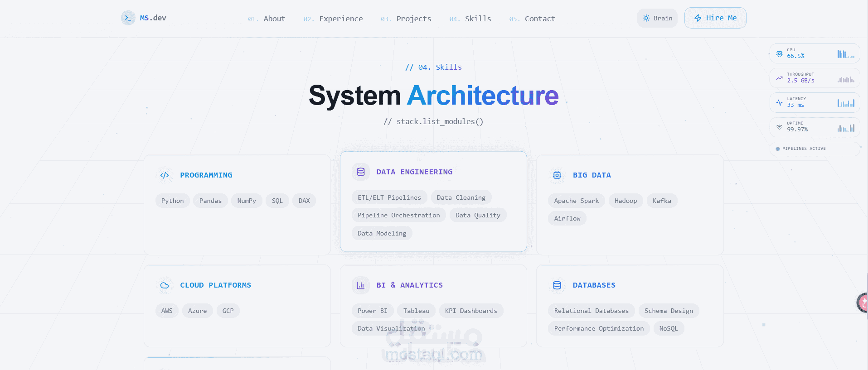This screenshot has height=370, width=868.
Task: Click the // 04. Skills section label
Action: coord(433,67)
